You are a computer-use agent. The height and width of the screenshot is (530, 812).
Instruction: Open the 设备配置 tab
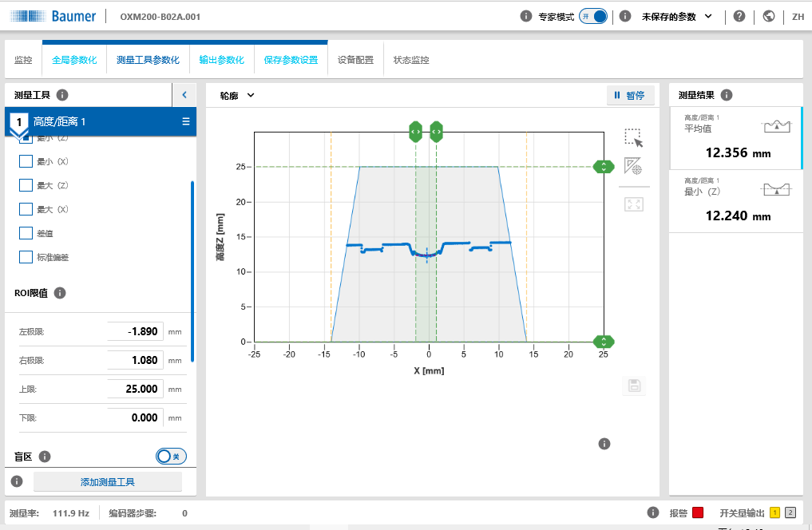(355, 60)
